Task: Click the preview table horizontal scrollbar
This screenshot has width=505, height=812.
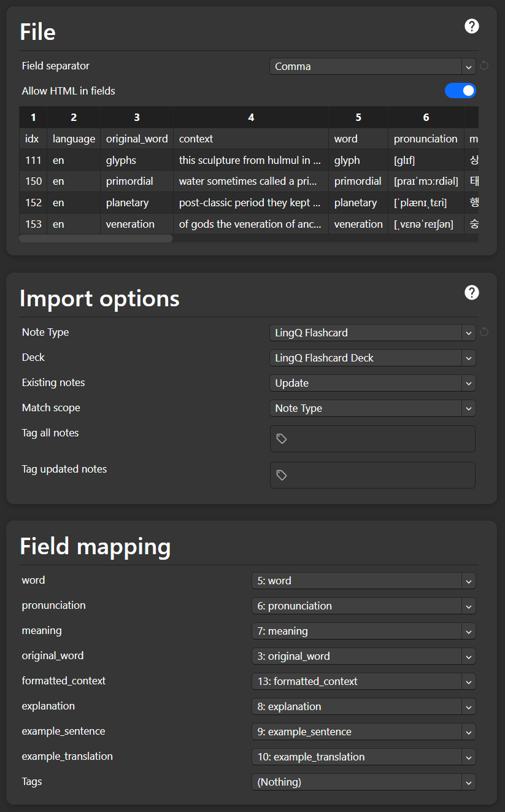Action: click(x=96, y=239)
